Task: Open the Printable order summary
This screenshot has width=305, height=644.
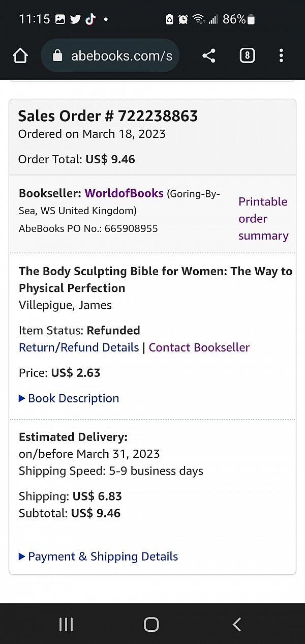Action: click(263, 219)
